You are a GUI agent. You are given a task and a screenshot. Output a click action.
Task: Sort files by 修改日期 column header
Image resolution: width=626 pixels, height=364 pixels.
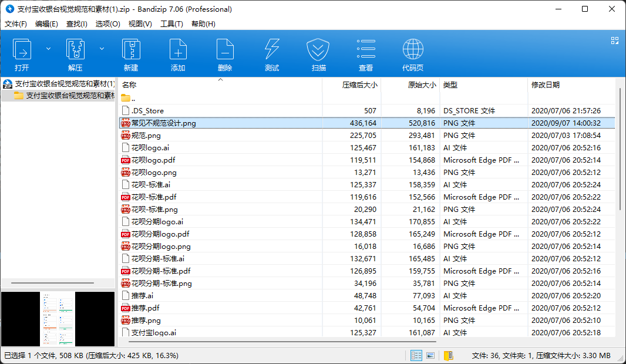(x=546, y=85)
